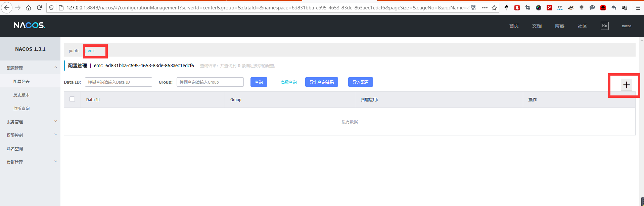Click the browser back arrow
The width and height of the screenshot is (644, 206).
click(7, 7)
